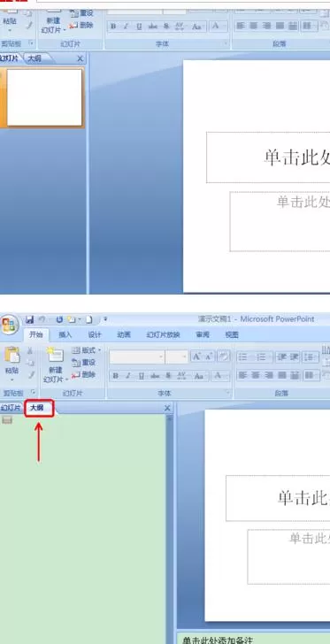
Task: Toggle Bold in upper window font group
Action: point(113,27)
